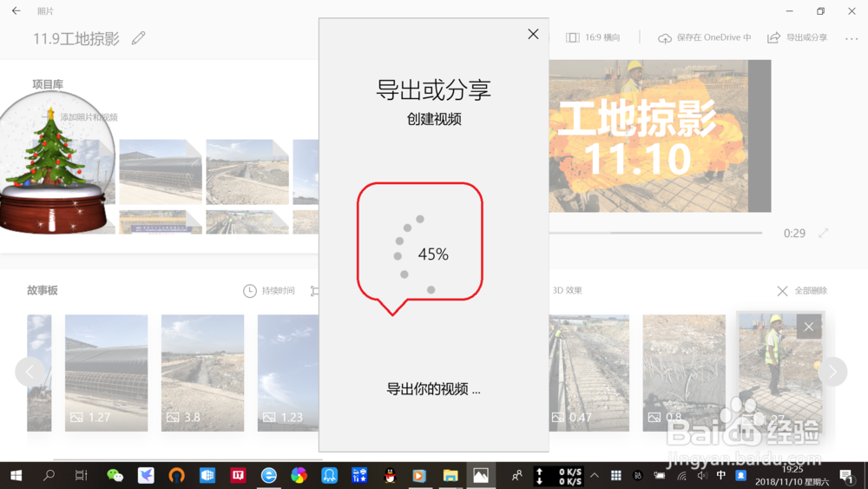Go back with the arrow at top left
Viewport: 868px width, 489px height.
16,10
